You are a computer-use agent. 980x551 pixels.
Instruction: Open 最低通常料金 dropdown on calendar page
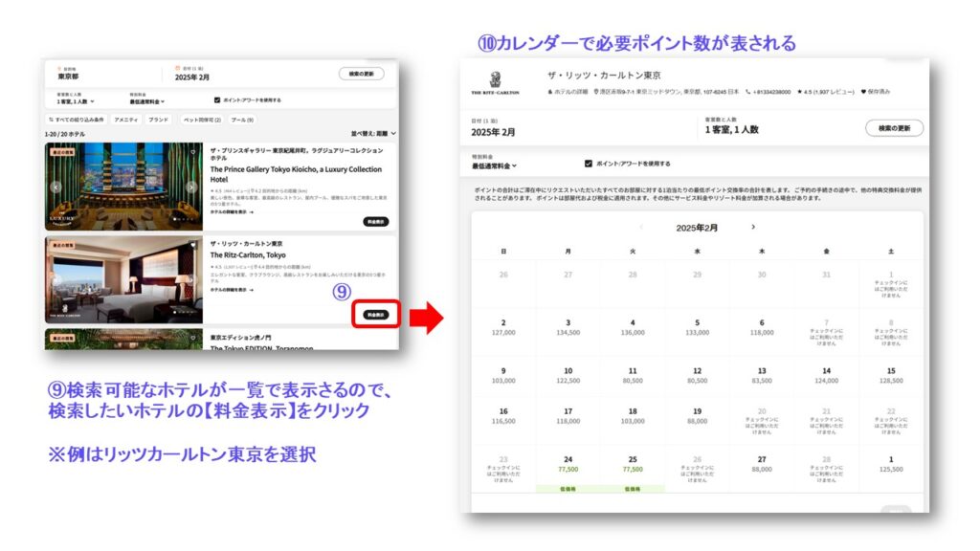[494, 166]
